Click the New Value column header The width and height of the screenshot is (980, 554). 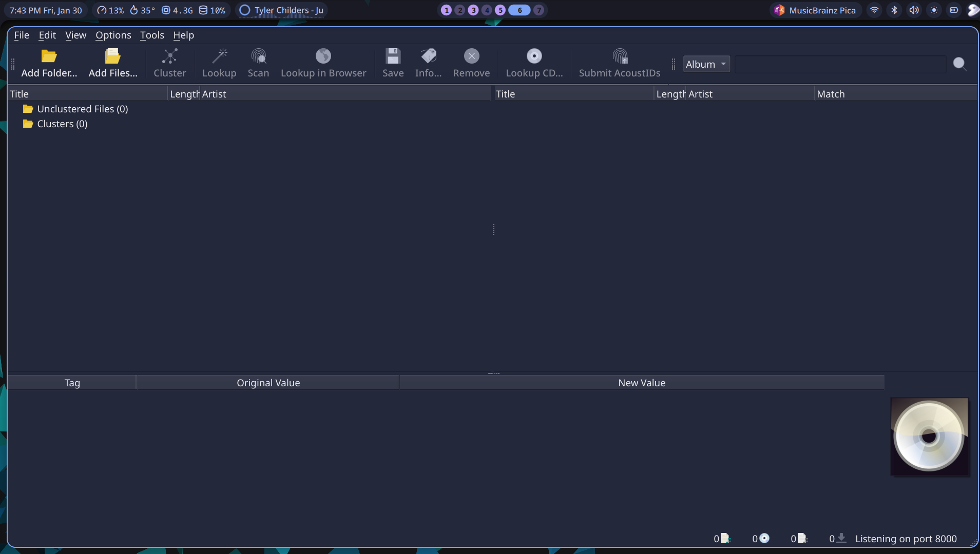pyautogui.click(x=641, y=383)
